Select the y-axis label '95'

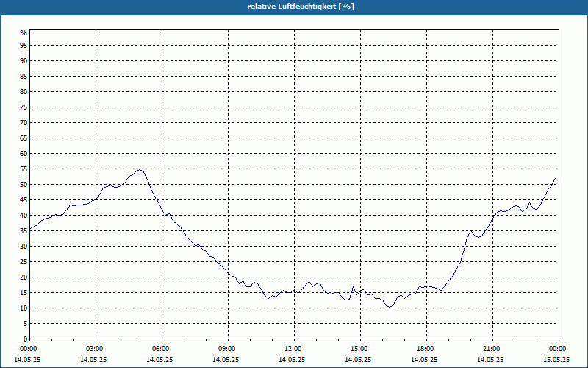pos(24,46)
